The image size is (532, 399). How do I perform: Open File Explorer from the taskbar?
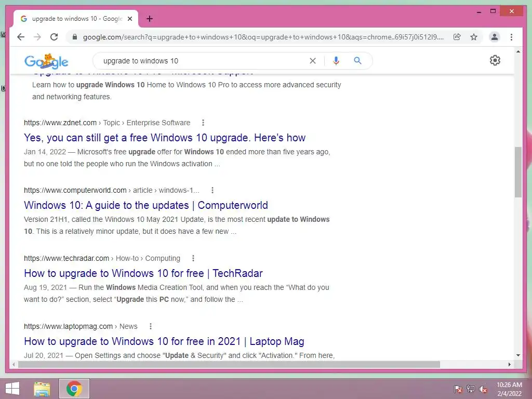tap(42, 389)
